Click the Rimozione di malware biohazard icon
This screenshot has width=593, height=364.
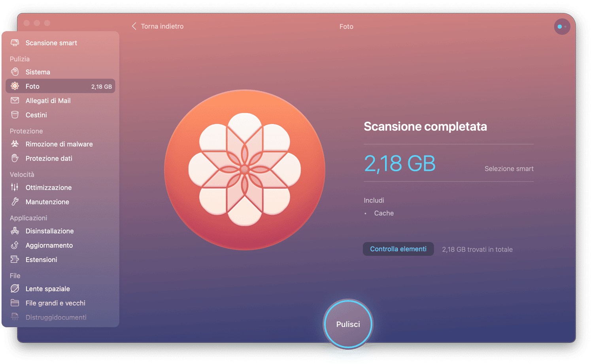[15, 144]
